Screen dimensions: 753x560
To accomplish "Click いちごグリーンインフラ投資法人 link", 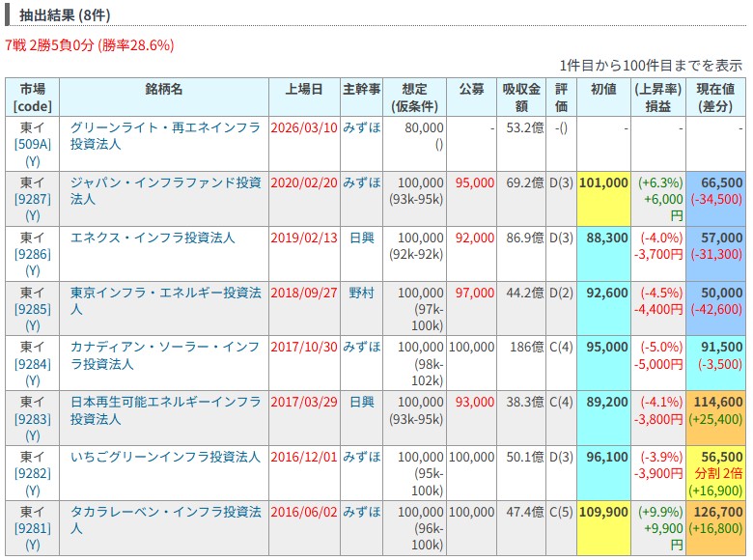I will coord(164,458).
